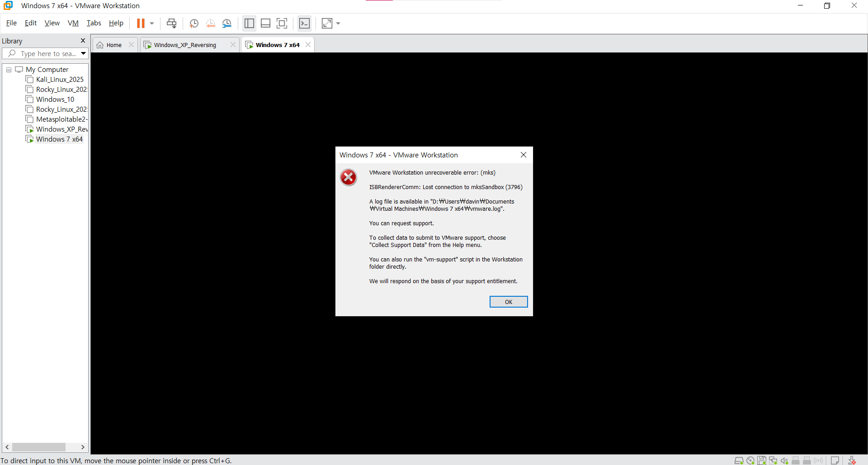Click the Bluetooth wireless status icon
Screen dimensions: 868x465
tap(818, 460)
